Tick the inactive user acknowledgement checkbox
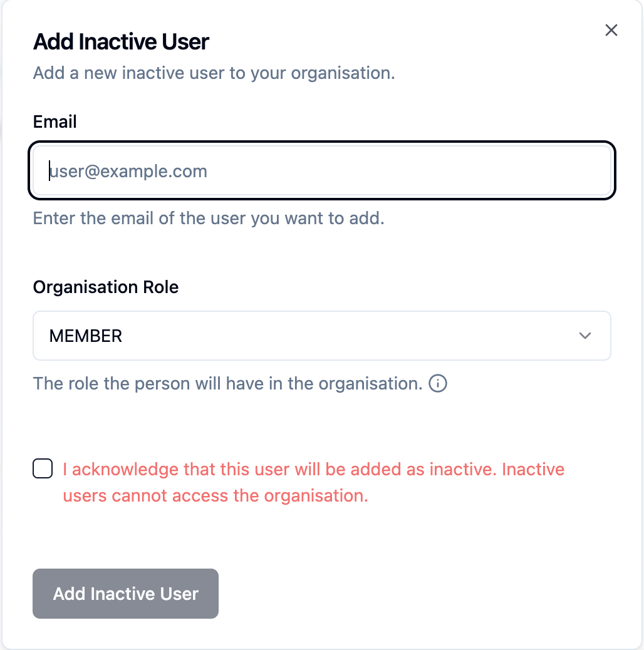Viewport: 644px width, 650px height. point(43,469)
